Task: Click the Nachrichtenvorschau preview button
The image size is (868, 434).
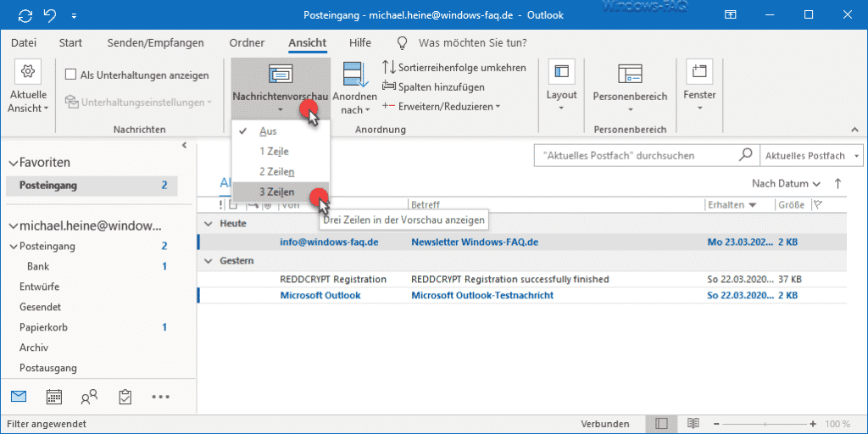Action: point(281,88)
